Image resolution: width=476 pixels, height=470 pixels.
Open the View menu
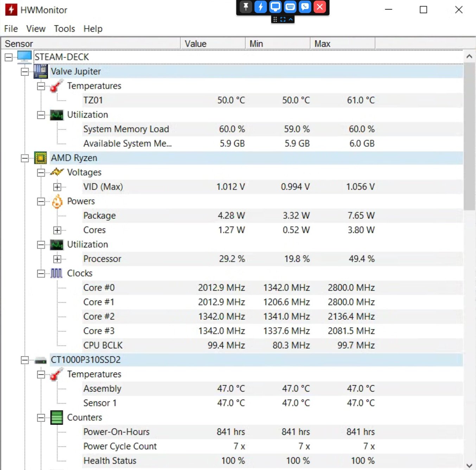(36, 29)
